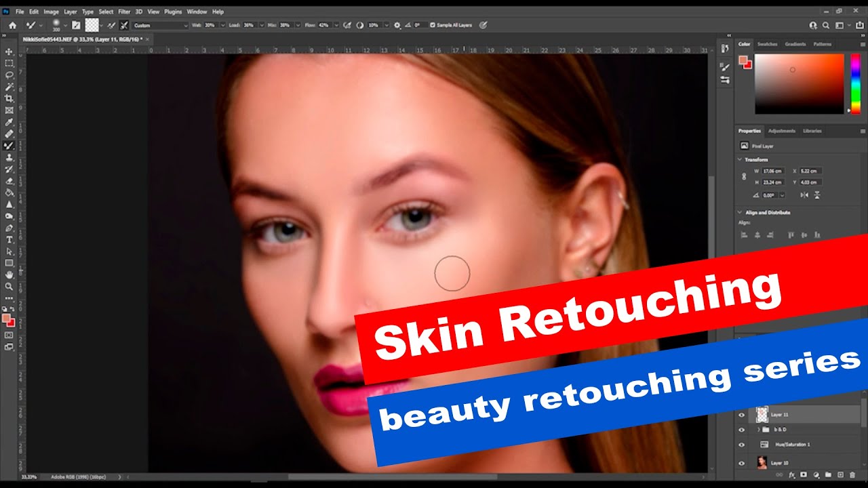Click the rotation angle field in Transform

769,195
